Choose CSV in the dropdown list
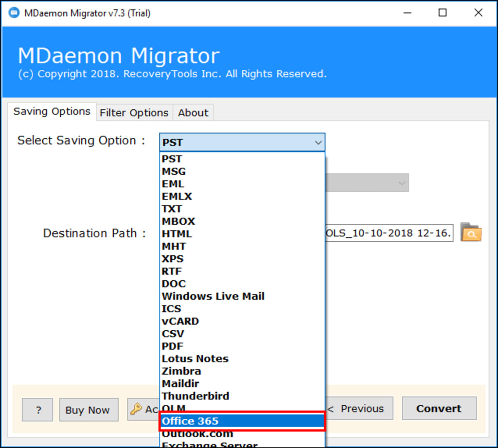Screen dimensions: 498x448 (242, 334)
